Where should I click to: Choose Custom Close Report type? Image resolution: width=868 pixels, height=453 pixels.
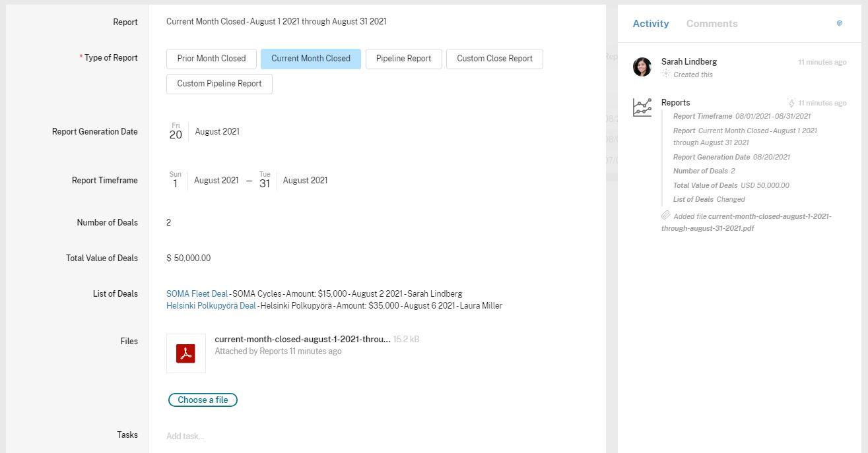coord(494,59)
